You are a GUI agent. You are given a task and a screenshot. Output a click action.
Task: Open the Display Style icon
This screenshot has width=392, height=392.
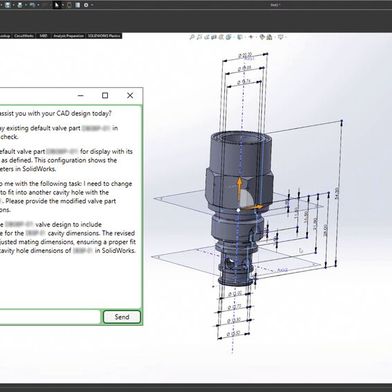pyautogui.click(x=240, y=37)
